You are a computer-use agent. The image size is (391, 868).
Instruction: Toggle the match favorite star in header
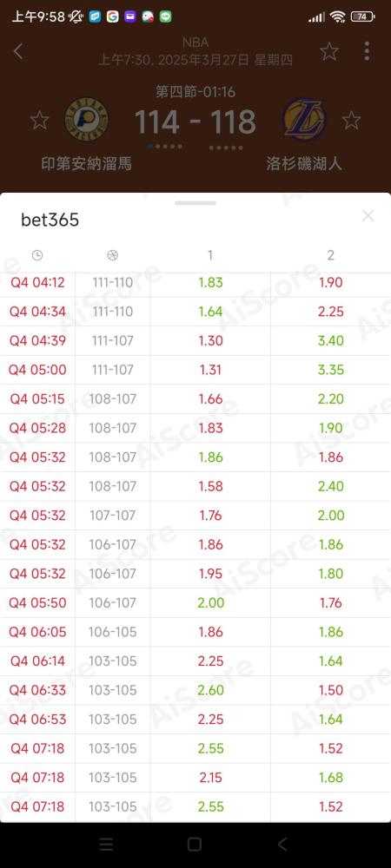click(329, 51)
